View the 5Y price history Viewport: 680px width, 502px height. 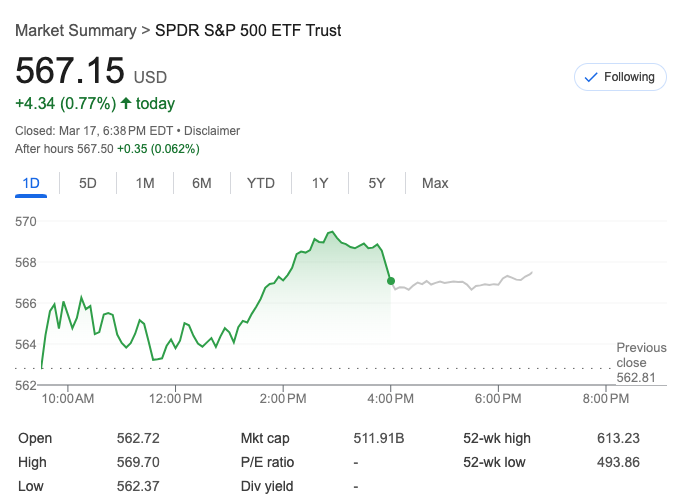click(x=377, y=183)
